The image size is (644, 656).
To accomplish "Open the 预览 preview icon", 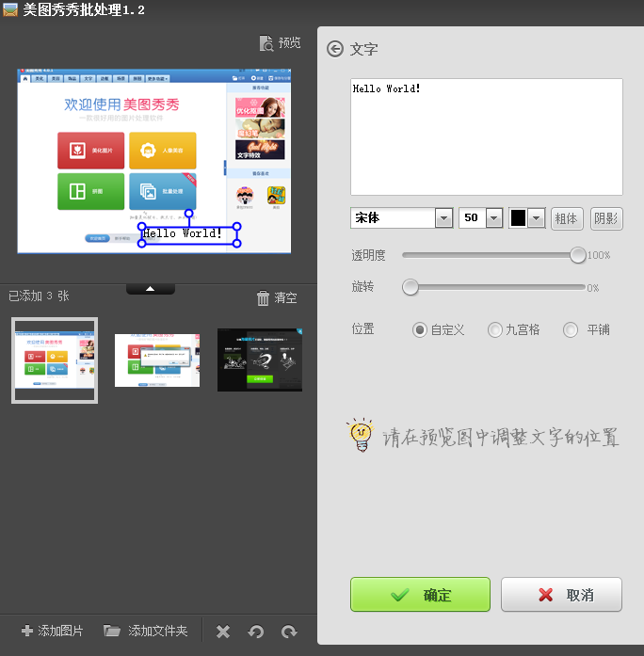I will 266,43.
